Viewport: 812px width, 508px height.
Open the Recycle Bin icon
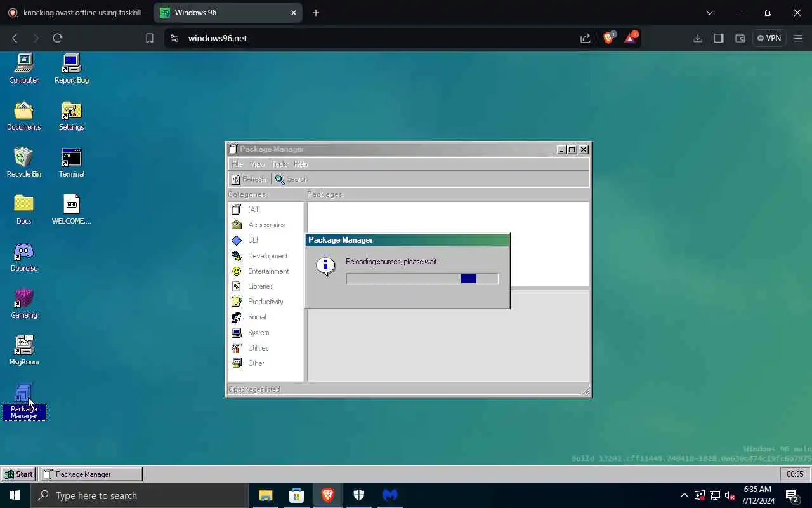pyautogui.click(x=24, y=163)
